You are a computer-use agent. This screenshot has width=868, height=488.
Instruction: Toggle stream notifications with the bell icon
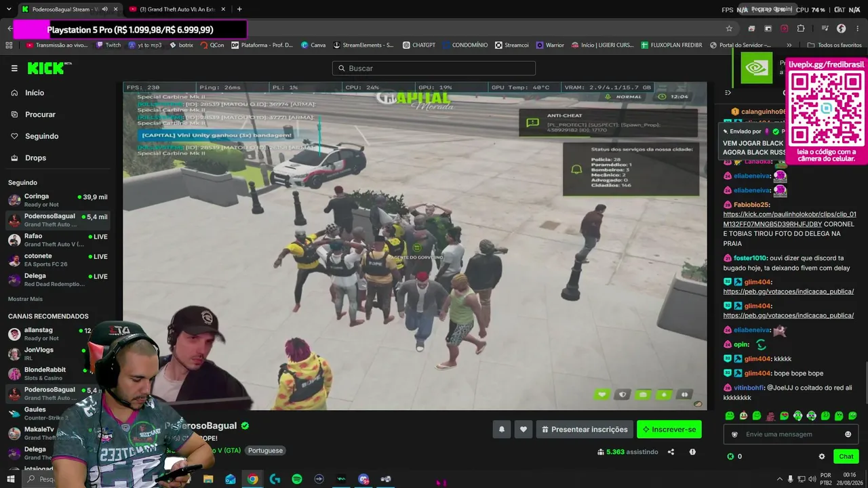tap(502, 429)
